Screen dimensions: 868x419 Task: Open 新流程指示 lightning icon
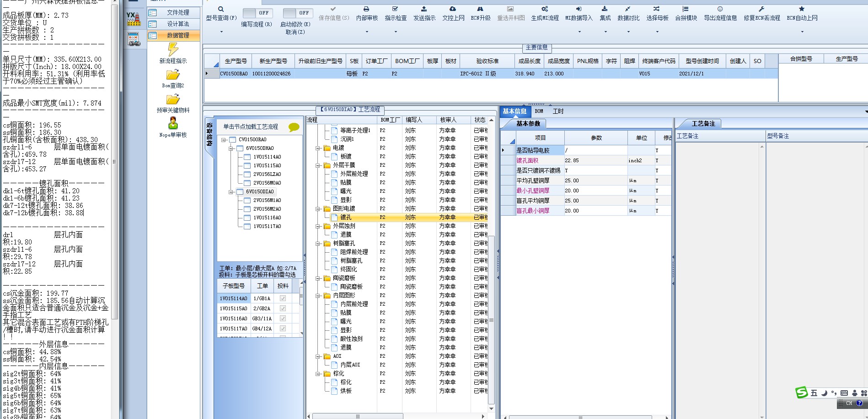[x=173, y=49]
